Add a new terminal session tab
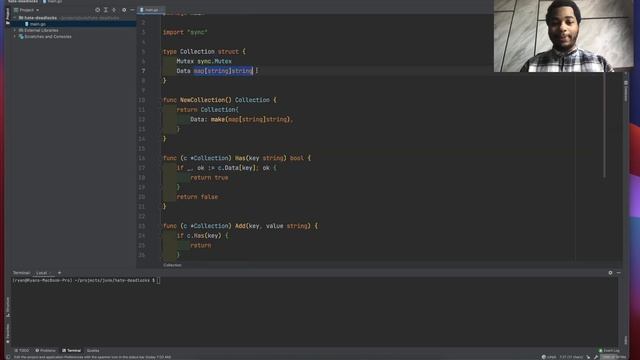The image size is (640, 360). pos(59,273)
